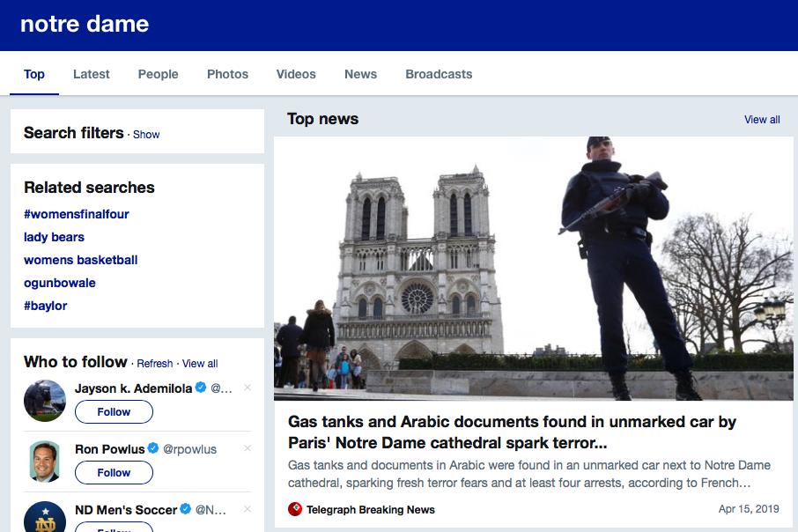Click the ND Men's Soccer name
Image resolution: width=798 pixels, height=532 pixels.
pyautogui.click(x=126, y=510)
